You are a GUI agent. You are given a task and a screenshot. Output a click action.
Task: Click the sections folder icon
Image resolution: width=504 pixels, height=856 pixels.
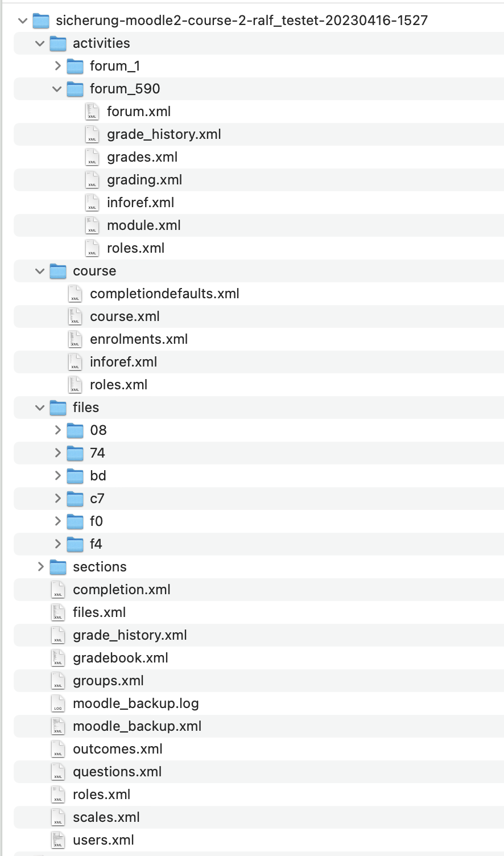tap(58, 567)
